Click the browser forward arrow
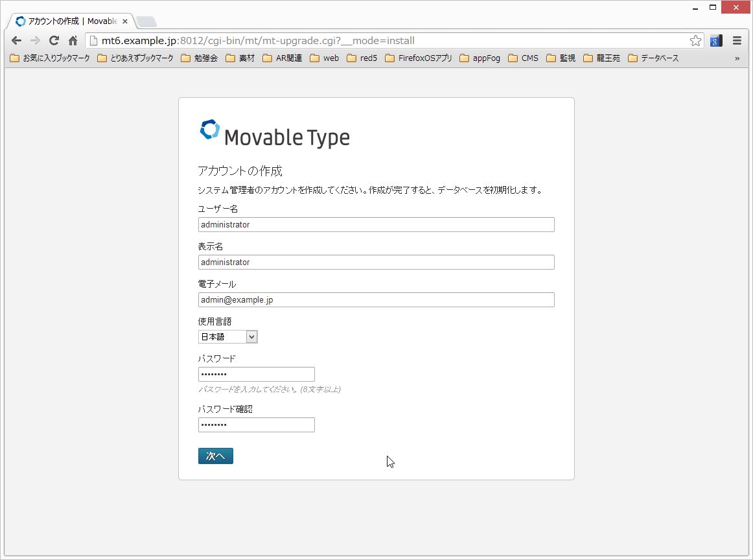This screenshot has height=560, width=753. pos(35,40)
